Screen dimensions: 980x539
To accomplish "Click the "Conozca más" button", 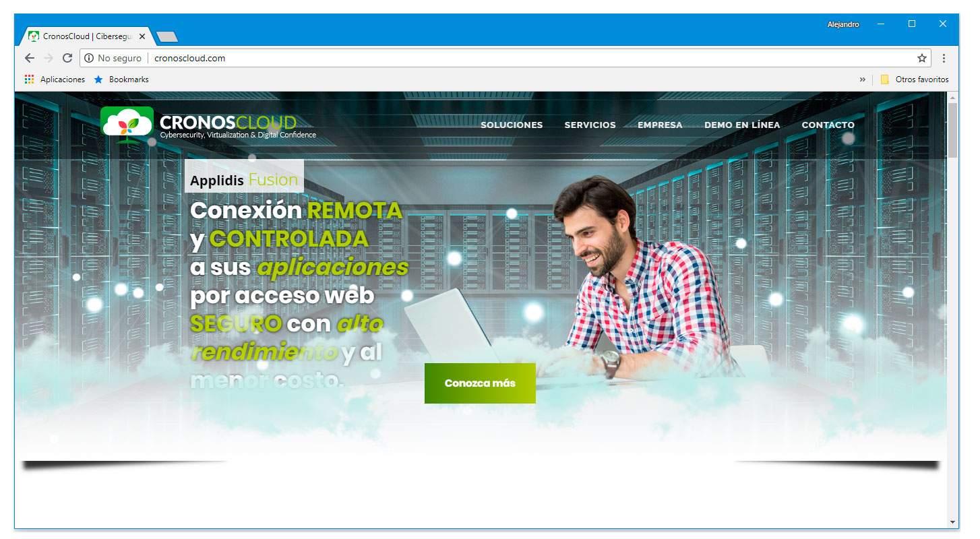I will point(480,383).
